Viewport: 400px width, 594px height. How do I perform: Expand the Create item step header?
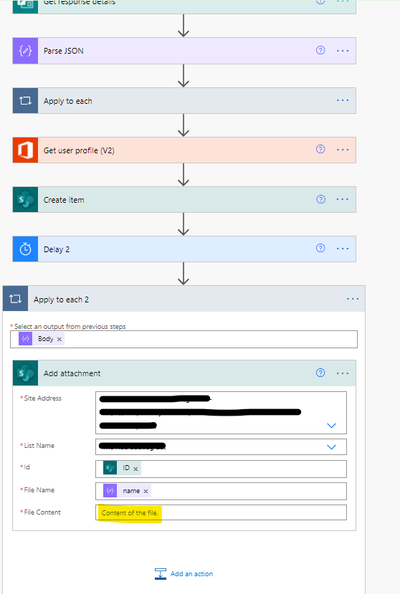(184, 200)
